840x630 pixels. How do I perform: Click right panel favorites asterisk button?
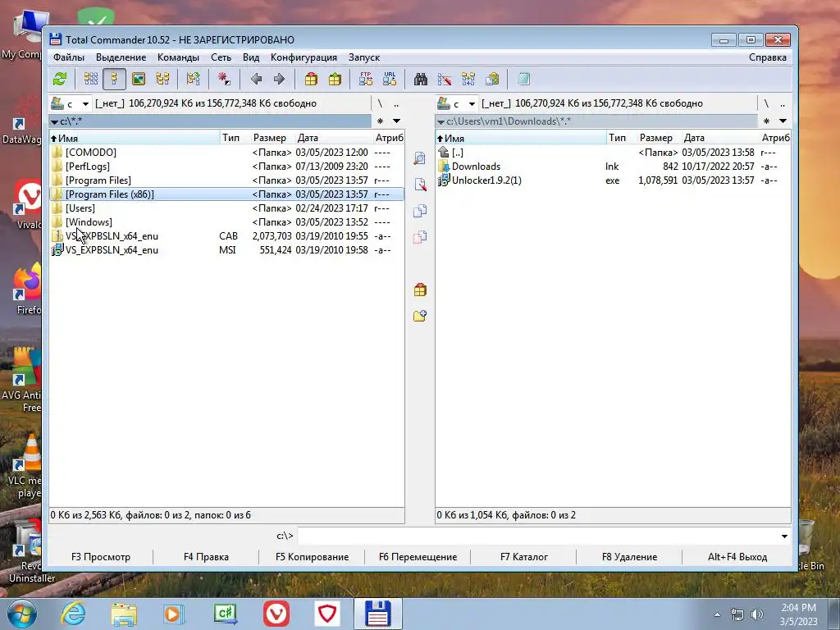click(767, 121)
